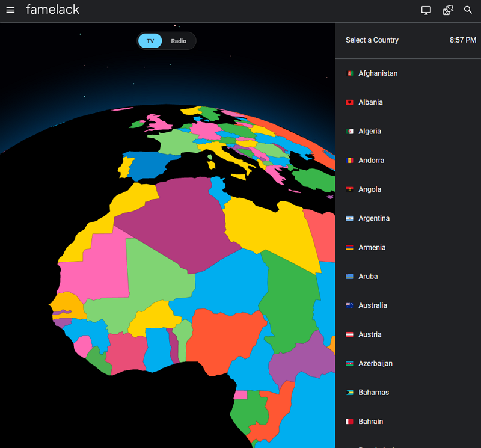
Task: Click the Australia flag icon
Action: coord(349,305)
